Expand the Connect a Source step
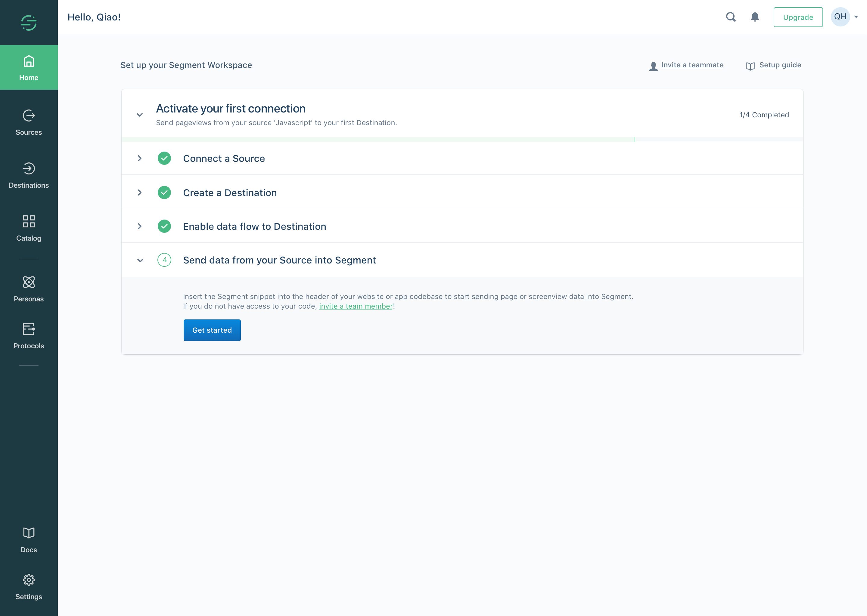Screen dimensions: 867x616 coord(140,159)
